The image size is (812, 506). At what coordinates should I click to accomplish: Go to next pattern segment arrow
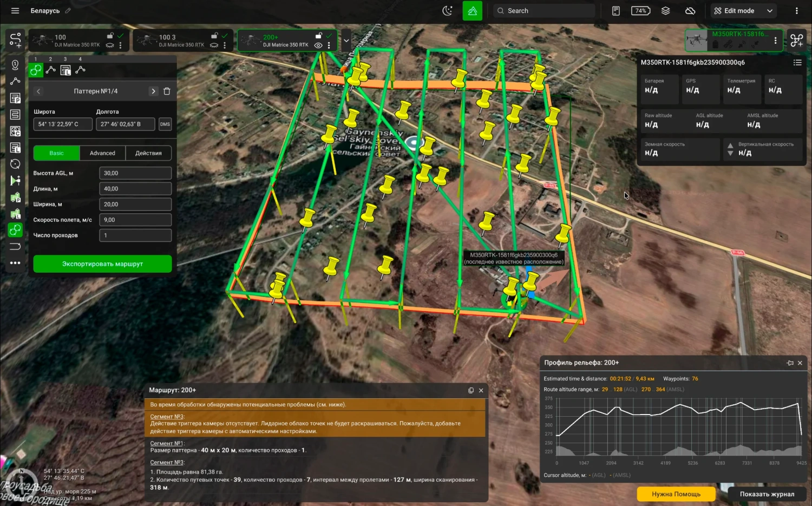coord(153,91)
